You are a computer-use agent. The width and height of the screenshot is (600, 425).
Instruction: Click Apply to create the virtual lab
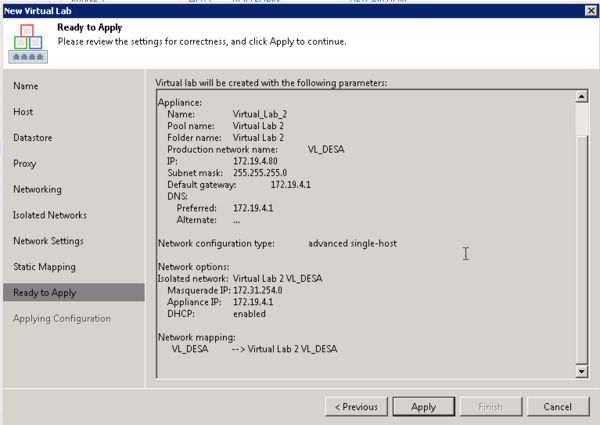pos(423,407)
